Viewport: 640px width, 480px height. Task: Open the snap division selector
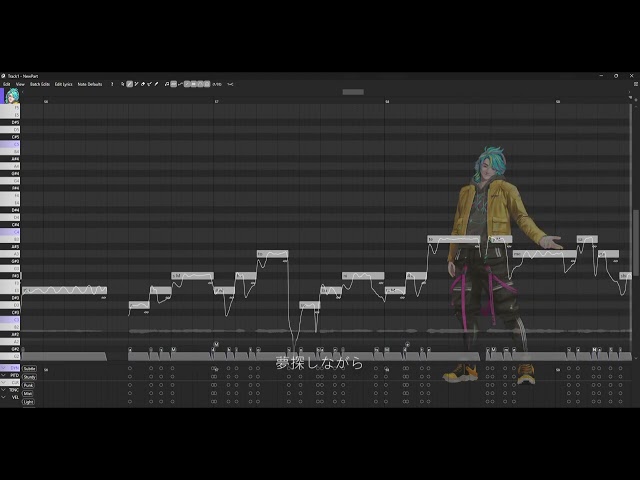pos(217,84)
